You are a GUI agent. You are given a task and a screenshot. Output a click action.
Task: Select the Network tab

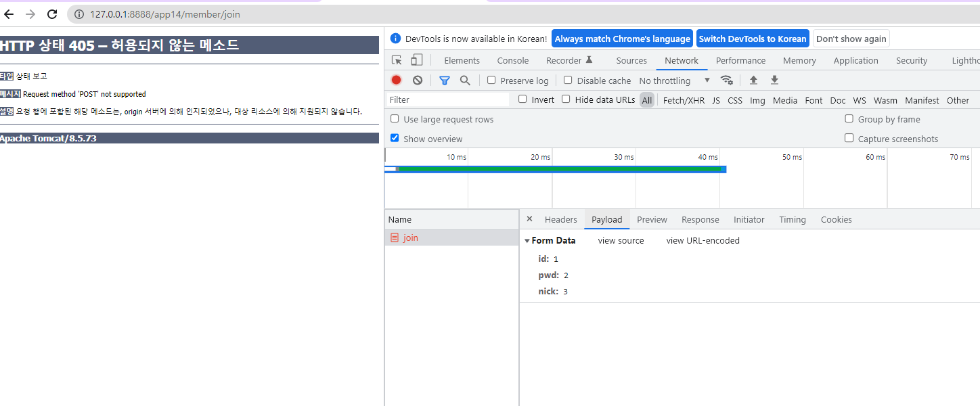pyautogui.click(x=682, y=60)
